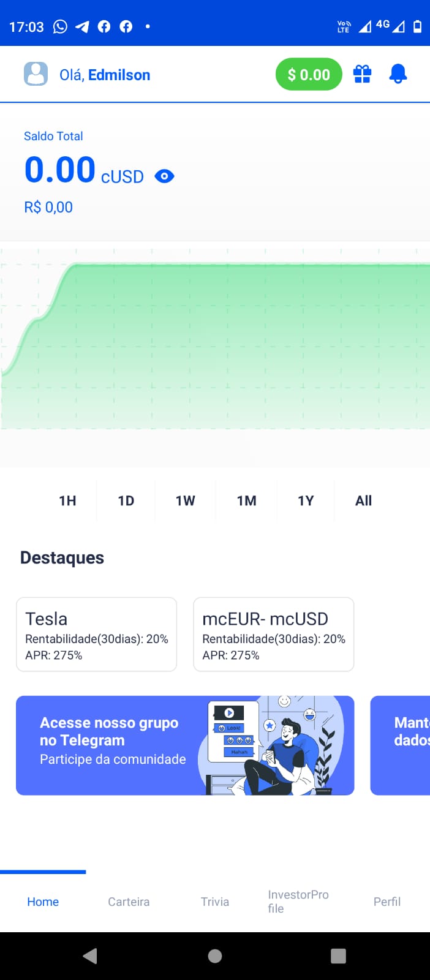Screen dimensions: 430x980
Task: Select the 1W chart range
Action: click(x=186, y=501)
